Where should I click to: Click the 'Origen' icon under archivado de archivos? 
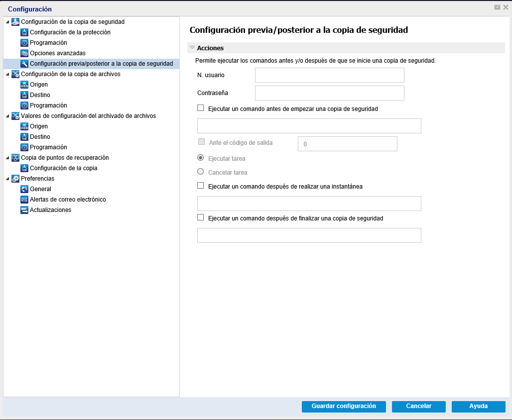tap(24, 126)
